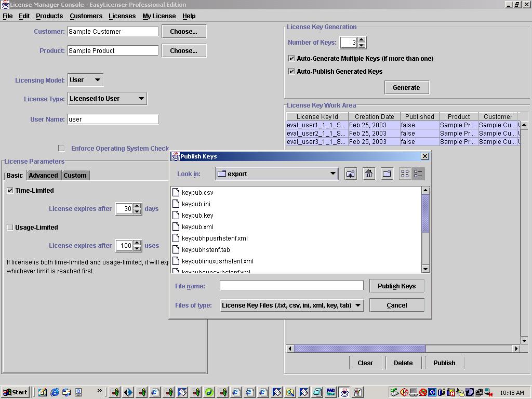
Task: Switch to the green Dreamweaver taskbar button
Action: tap(209, 392)
